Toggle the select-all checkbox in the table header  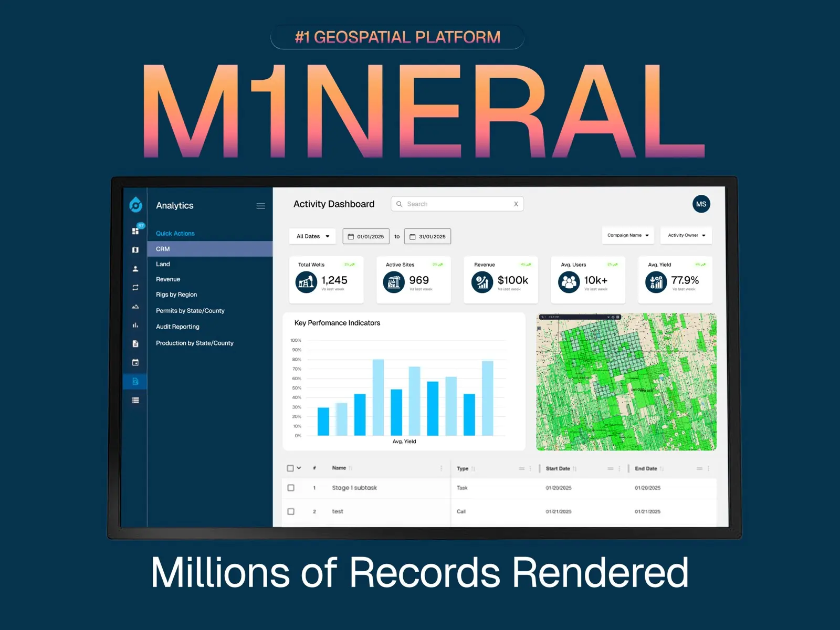(290, 468)
